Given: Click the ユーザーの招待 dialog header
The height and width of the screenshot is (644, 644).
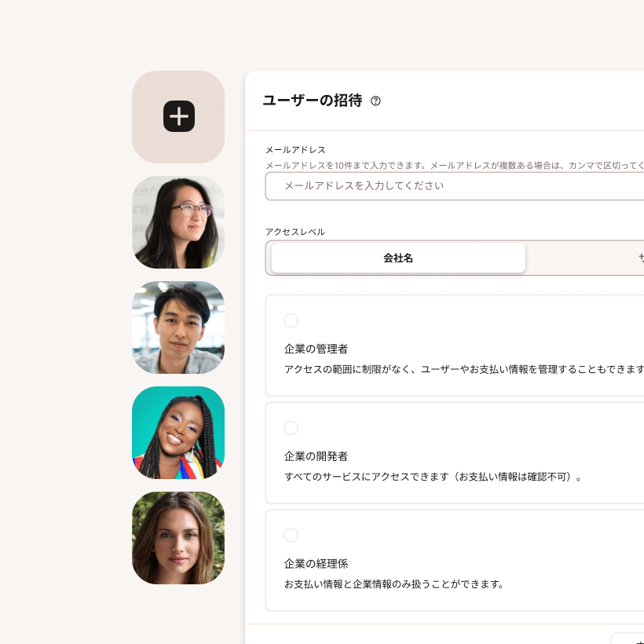Looking at the screenshot, I should coord(314,101).
